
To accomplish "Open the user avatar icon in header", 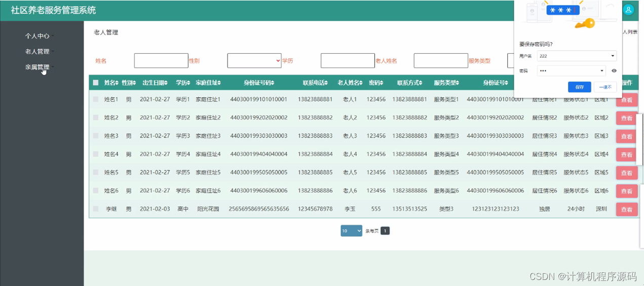I will pos(628,9).
